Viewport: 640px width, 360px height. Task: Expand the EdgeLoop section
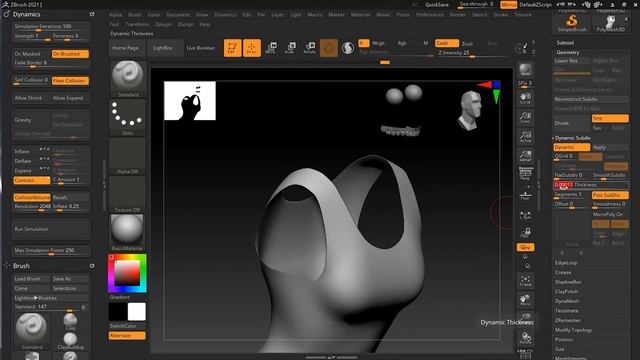pos(566,263)
